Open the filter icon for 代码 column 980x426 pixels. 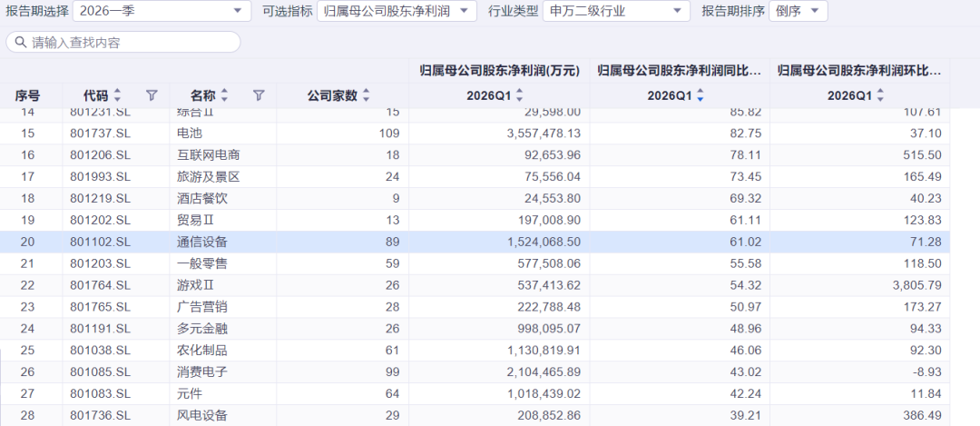[152, 95]
